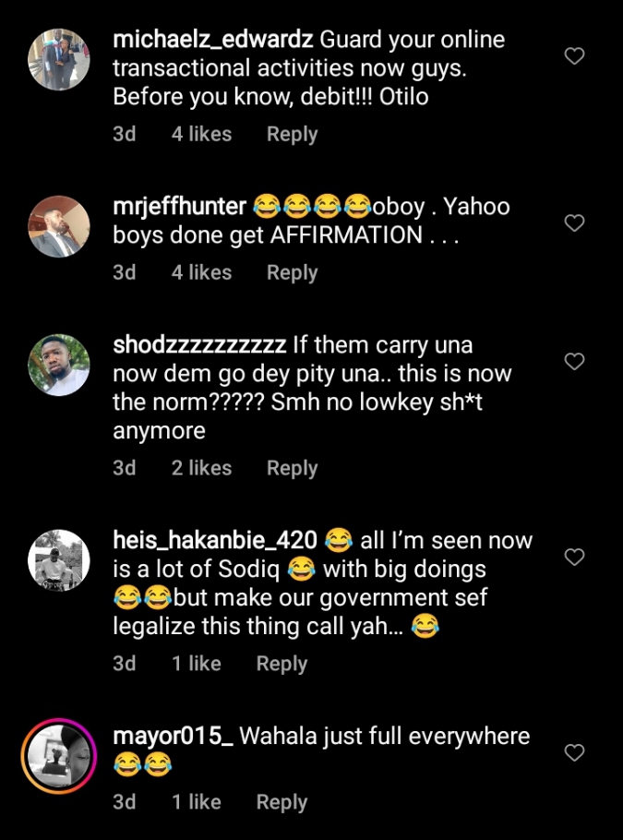The width and height of the screenshot is (623, 840).
Task: Click the mayor015_ username
Action: tap(172, 737)
